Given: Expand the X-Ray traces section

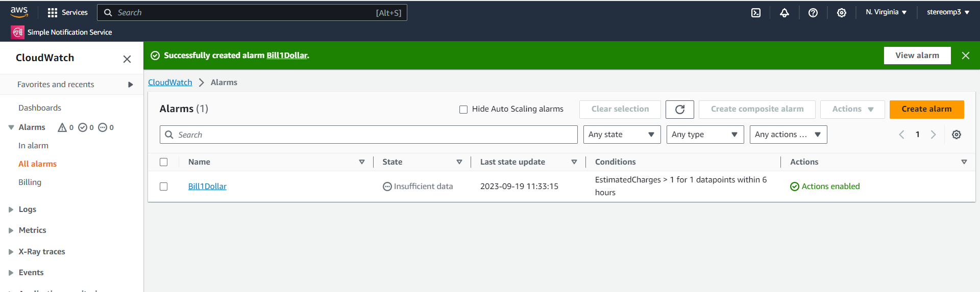Looking at the screenshot, I should coord(11,252).
